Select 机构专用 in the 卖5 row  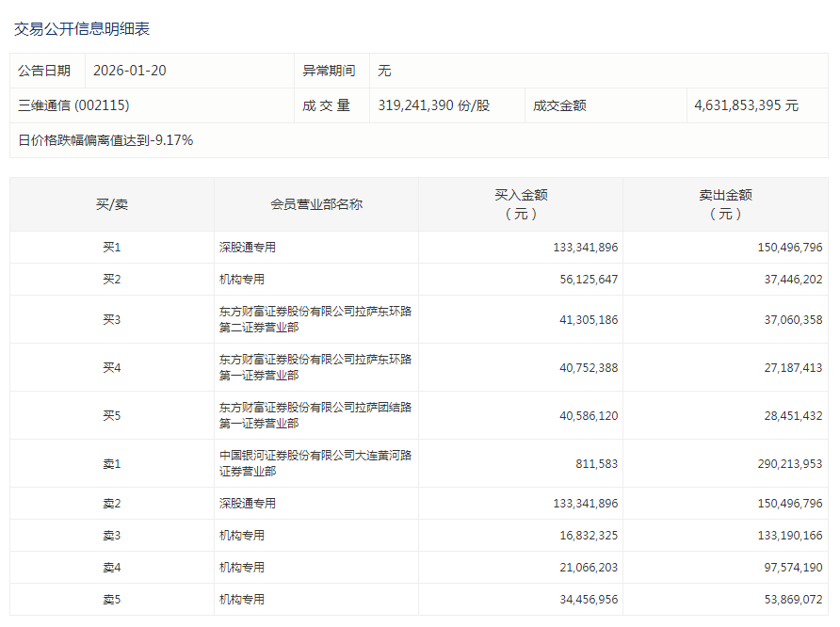(242, 600)
